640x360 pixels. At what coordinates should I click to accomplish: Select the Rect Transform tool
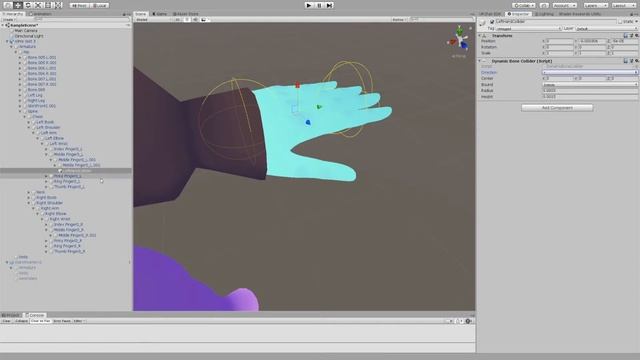pyautogui.click(x=48, y=5)
